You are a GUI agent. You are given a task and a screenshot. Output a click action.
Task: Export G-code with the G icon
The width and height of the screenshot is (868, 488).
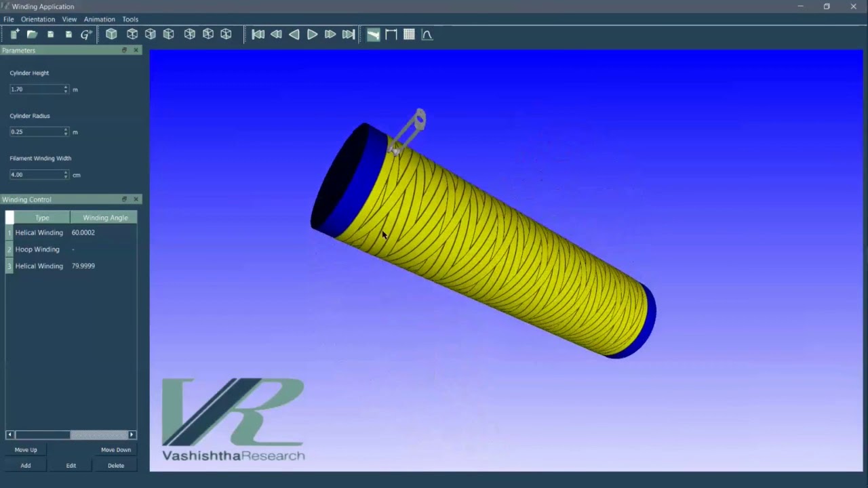click(x=86, y=35)
